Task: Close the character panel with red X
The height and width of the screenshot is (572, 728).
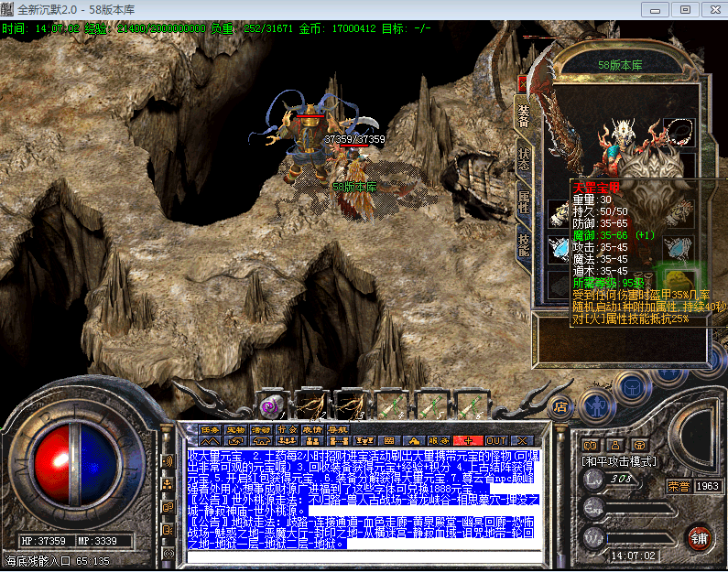Action: point(522,84)
